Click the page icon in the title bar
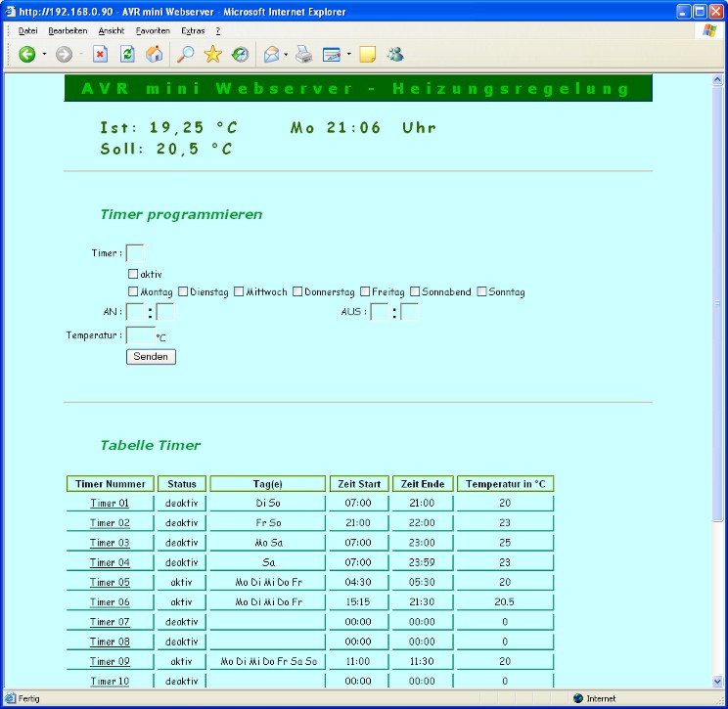This screenshot has height=709, width=728. 10,11
